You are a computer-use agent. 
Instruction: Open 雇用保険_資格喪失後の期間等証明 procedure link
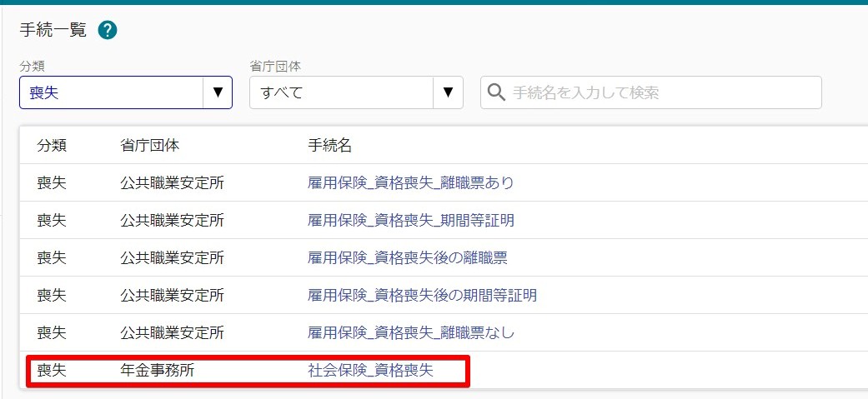pyautogui.click(x=423, y=296)
